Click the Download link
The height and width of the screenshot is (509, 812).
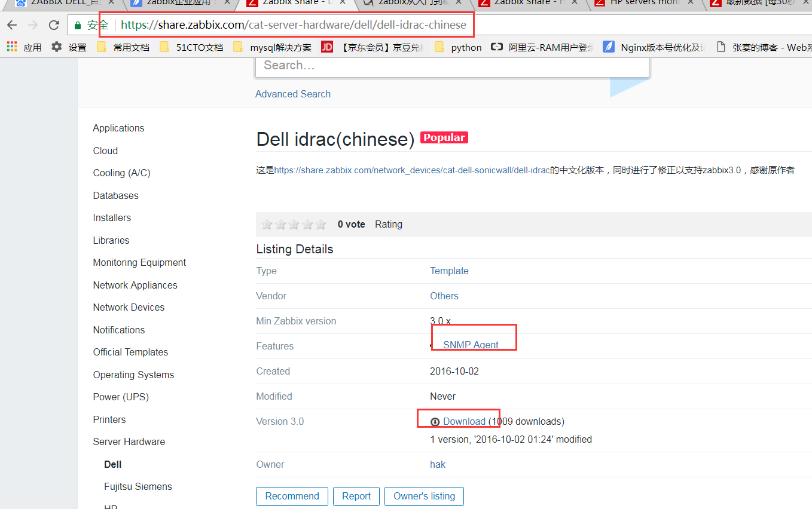(464, 421)
